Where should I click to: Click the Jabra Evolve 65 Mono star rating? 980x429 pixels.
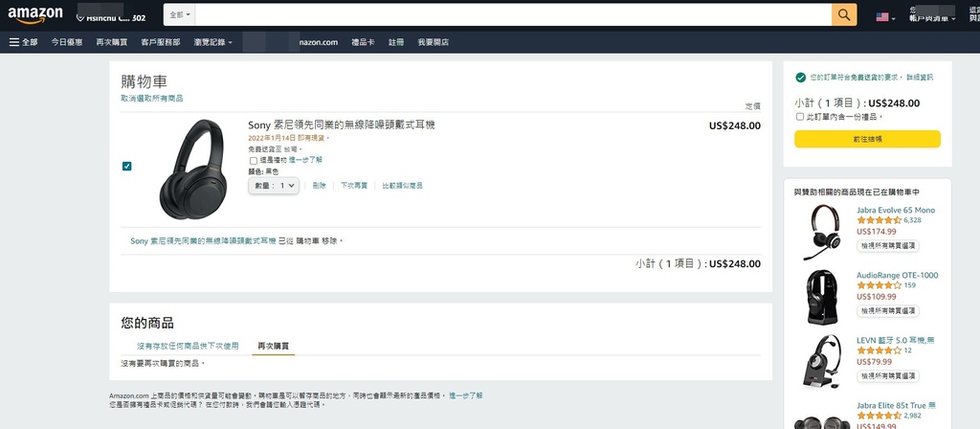pyautogui.click(x=879, y=220)
